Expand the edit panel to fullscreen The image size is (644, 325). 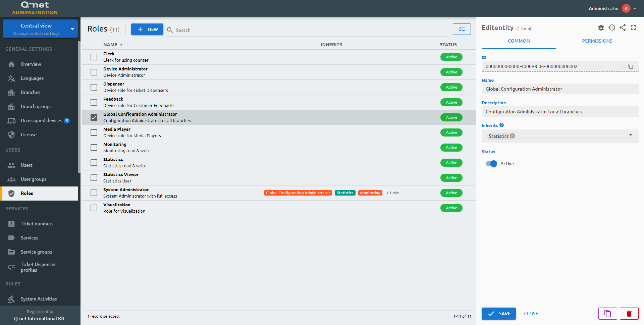pos(633,28)
